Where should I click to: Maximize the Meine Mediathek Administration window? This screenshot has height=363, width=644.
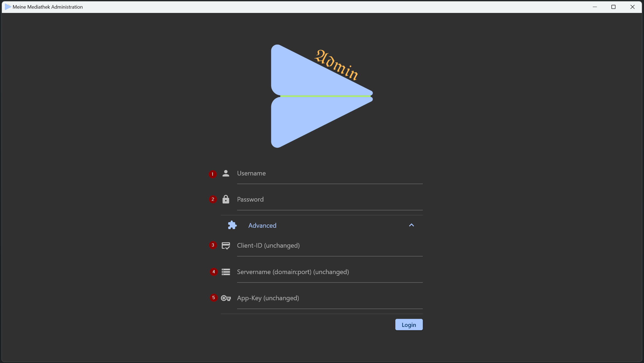(613, 7)
